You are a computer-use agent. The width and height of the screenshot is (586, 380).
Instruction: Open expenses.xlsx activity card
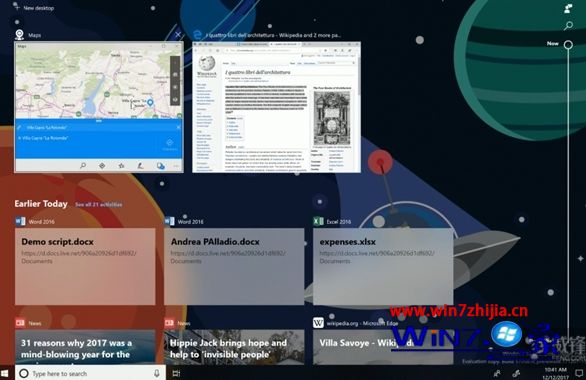coord(383,266)
